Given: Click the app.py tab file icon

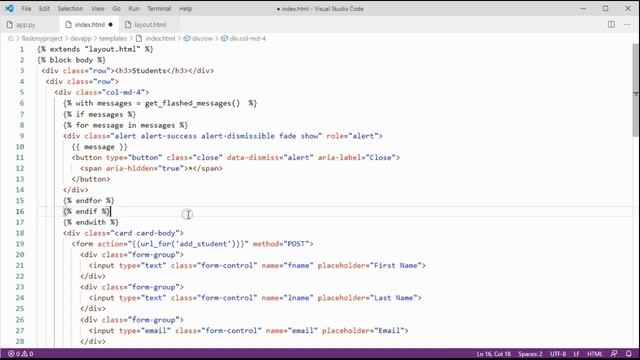Looking at the screenshot, I should (x=9, y=25).
